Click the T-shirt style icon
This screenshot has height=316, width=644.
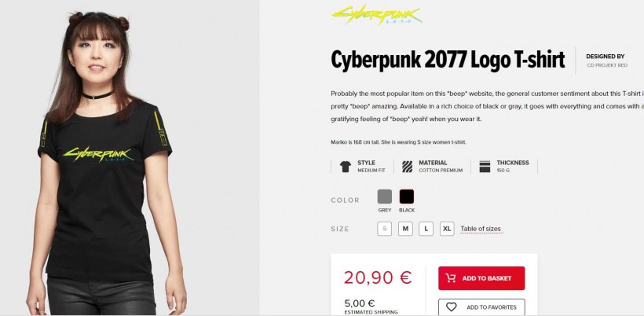pyautogui.click(x=346, y=167)
